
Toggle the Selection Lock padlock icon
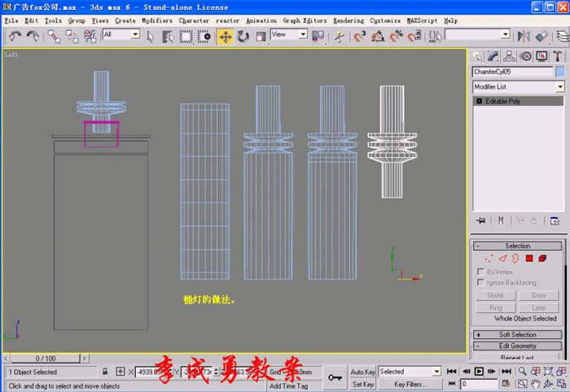[x=105, y=372]
